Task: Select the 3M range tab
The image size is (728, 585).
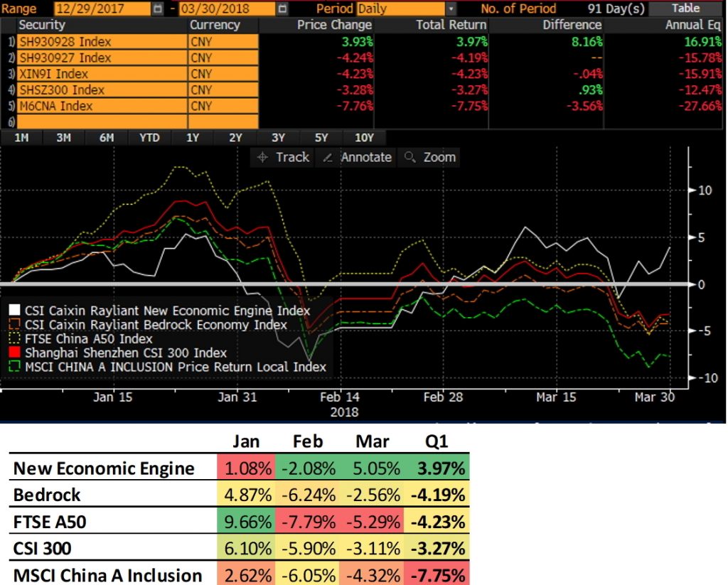Action: point(63,138)
